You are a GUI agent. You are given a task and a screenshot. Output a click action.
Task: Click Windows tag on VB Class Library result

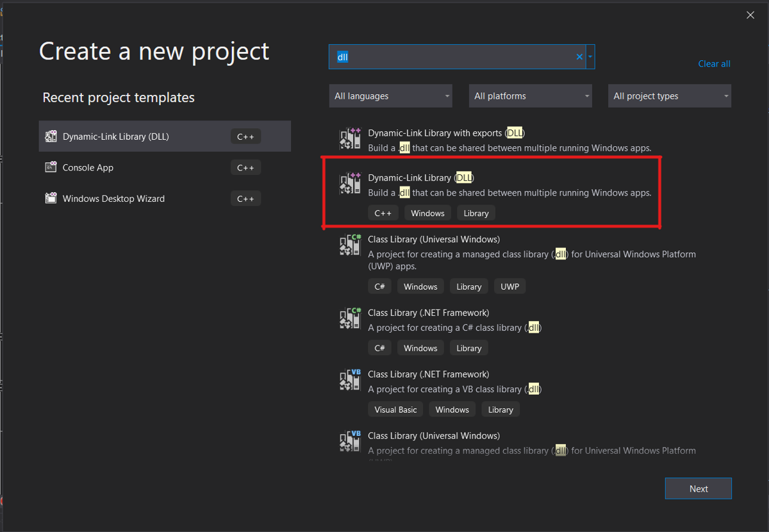pos(452,410)
